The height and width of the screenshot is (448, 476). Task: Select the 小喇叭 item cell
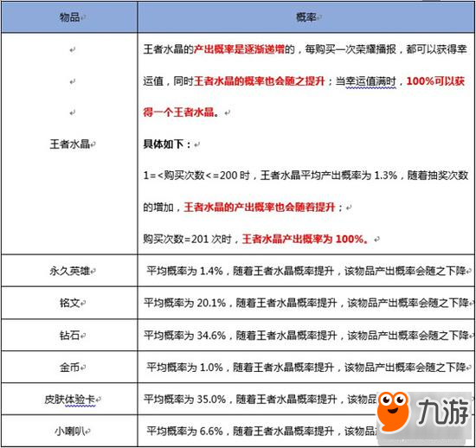[69, 431]
